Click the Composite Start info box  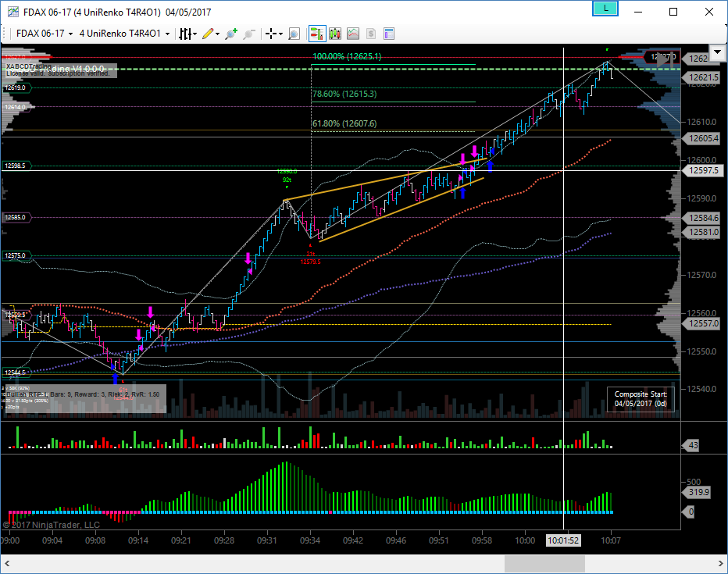pos(641,399)
